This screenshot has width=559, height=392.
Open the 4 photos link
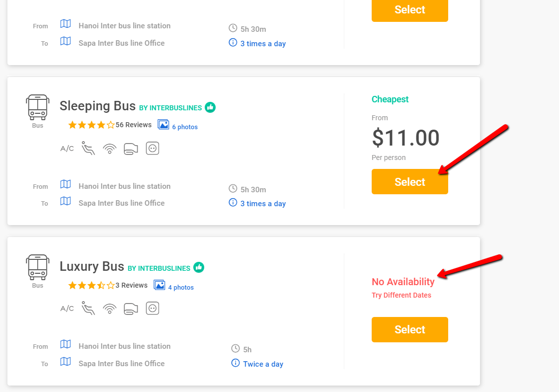pyautogui.click(x=181, y=288)
